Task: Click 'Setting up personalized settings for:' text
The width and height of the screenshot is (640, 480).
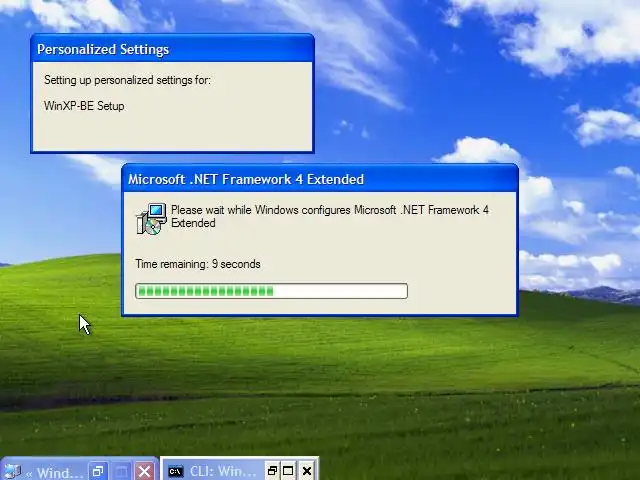Action: [127, 80]
